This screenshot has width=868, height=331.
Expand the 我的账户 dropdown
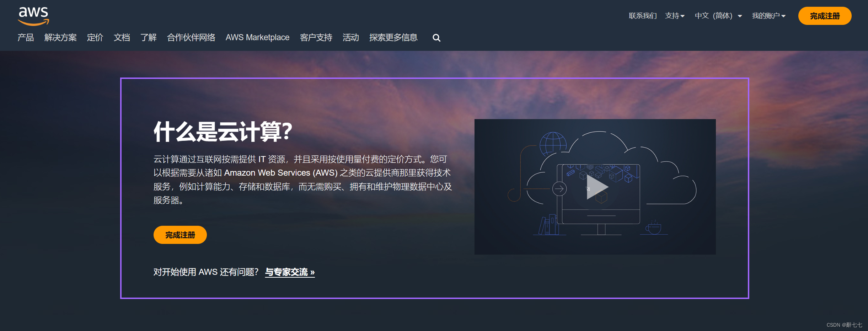point(768,16)
